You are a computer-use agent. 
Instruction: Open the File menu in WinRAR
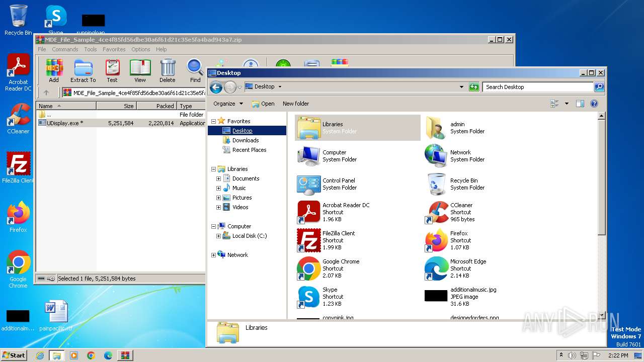[x=42, y=49]
